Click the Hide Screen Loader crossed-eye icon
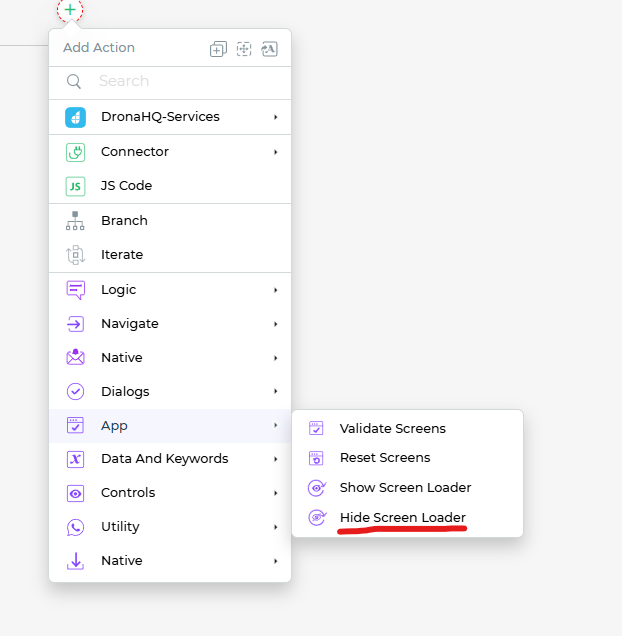 tap(317, 518)
